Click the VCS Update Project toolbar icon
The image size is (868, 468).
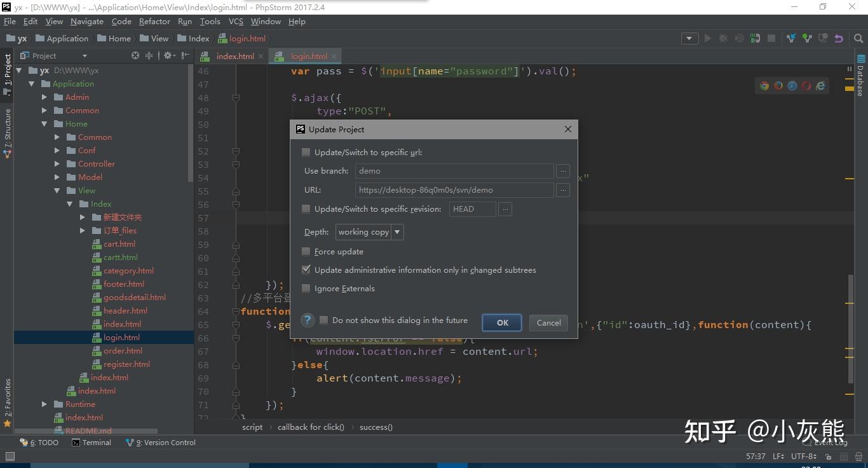click(791, 38)
